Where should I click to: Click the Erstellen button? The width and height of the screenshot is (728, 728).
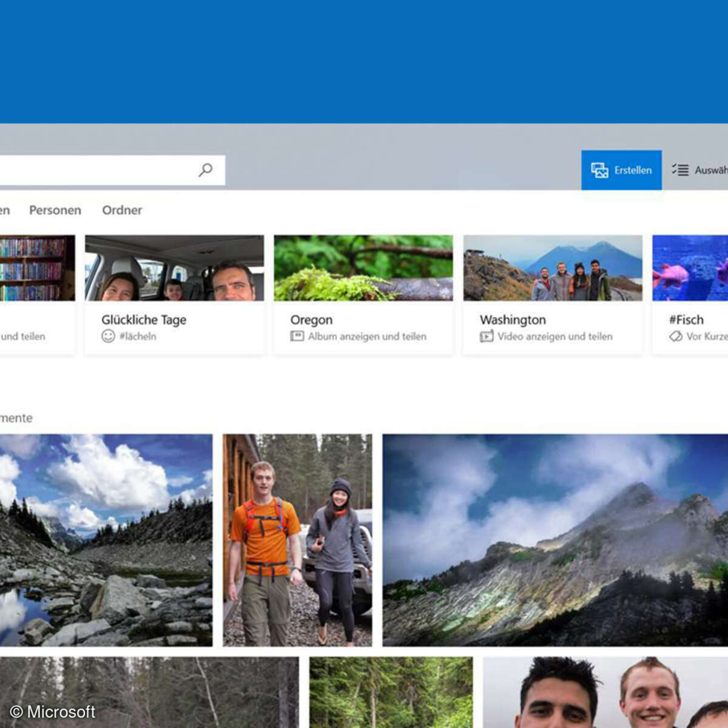(x=621, y=170)
